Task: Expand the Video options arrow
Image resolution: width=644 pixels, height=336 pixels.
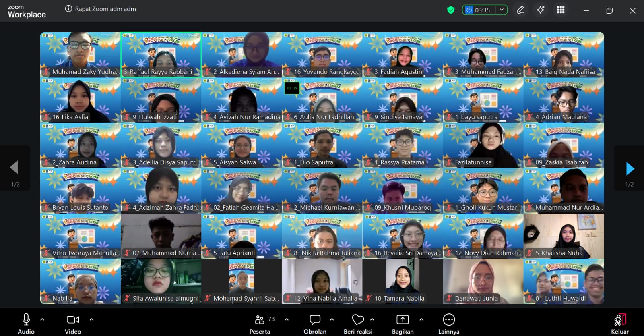Action: (92, 319)
